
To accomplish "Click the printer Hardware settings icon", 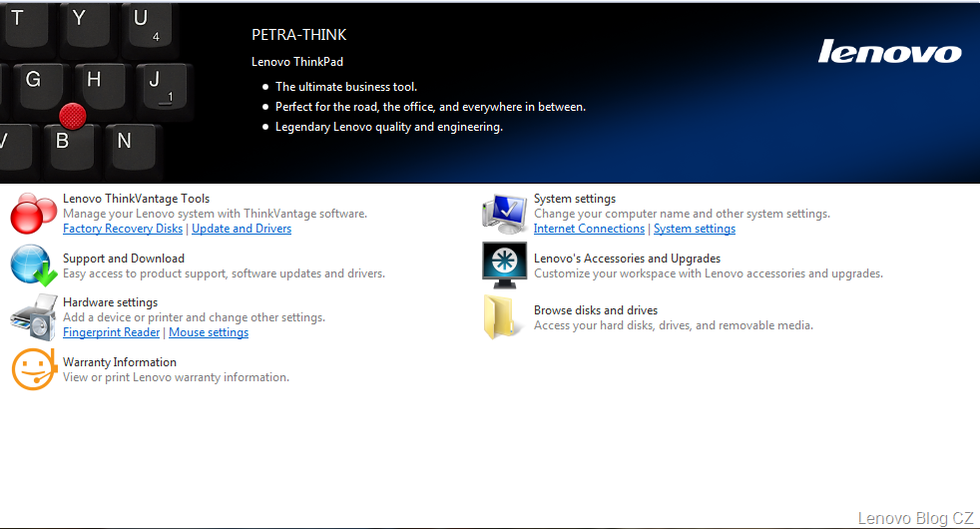I will point(34,317).
